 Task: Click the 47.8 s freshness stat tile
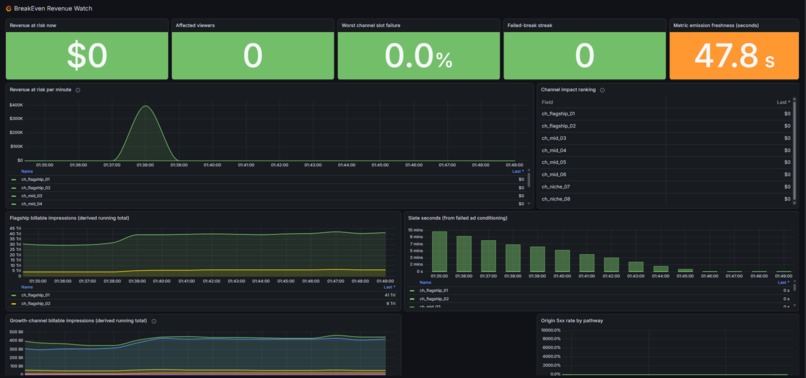(734, 56)
